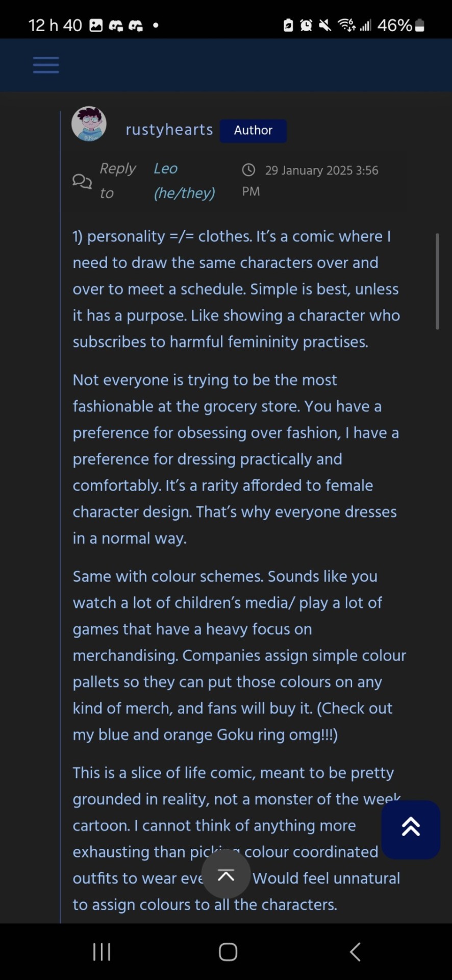Tap the Android back arrow
This screenshot has height=980, width=452.
pyautogui.click(x=355, y=952)
